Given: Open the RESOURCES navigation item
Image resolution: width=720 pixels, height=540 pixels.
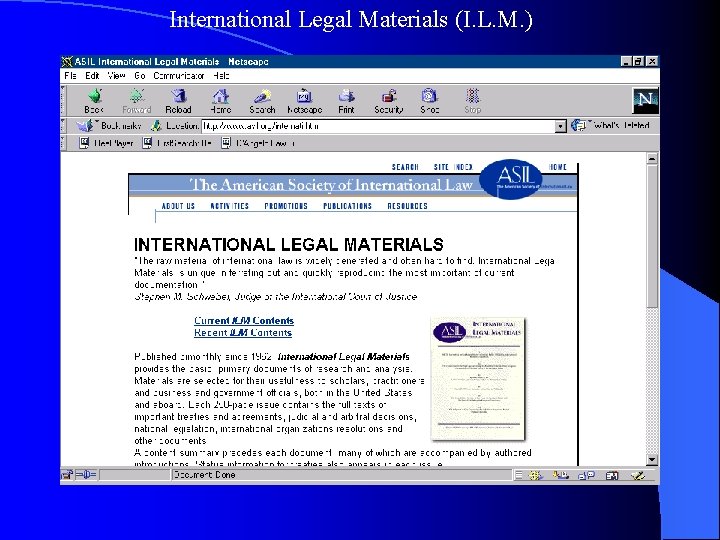Looking at the screenshot, I should (407, 206).
